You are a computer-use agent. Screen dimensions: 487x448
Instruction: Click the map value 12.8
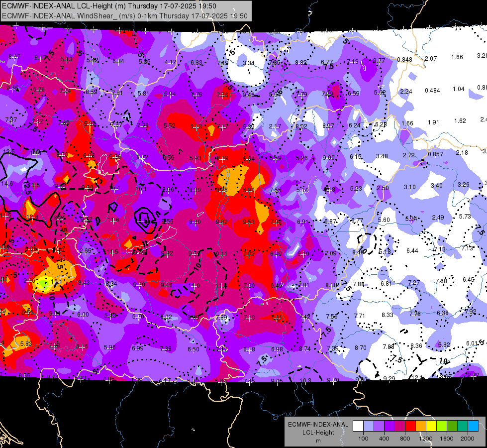32,217
